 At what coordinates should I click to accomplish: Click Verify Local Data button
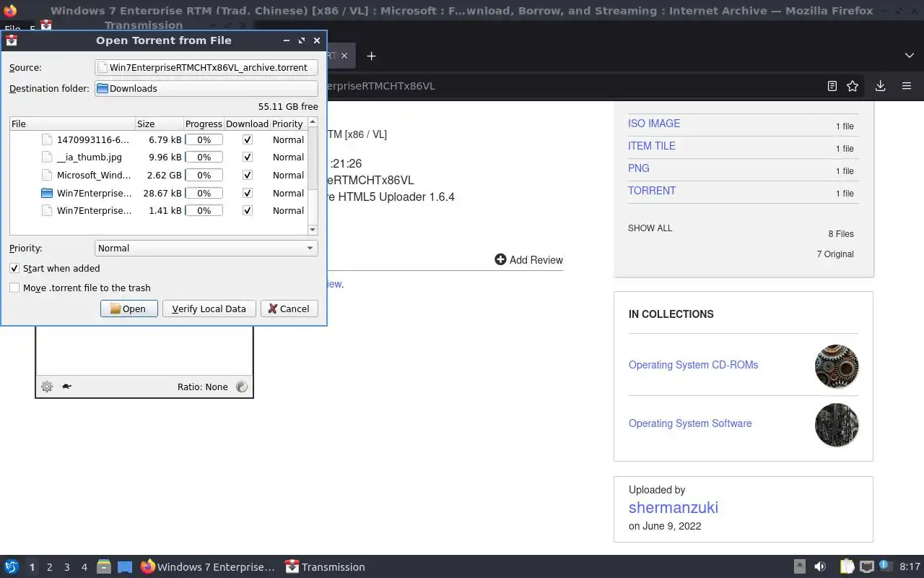(209, 309)
